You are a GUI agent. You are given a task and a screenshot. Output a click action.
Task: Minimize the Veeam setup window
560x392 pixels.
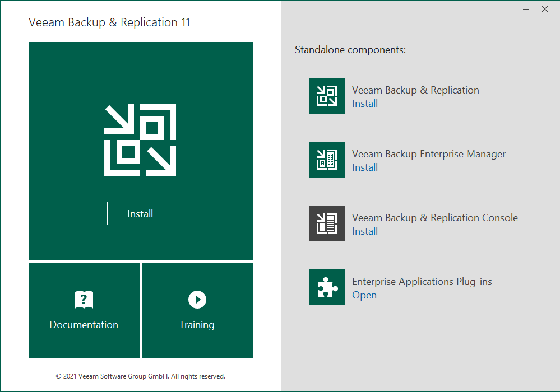526,10
